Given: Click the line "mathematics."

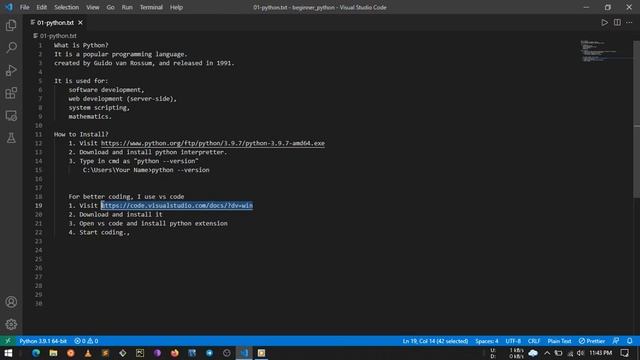Looking at the screenshot, I should pyautogui.click(x=90, y=117).
